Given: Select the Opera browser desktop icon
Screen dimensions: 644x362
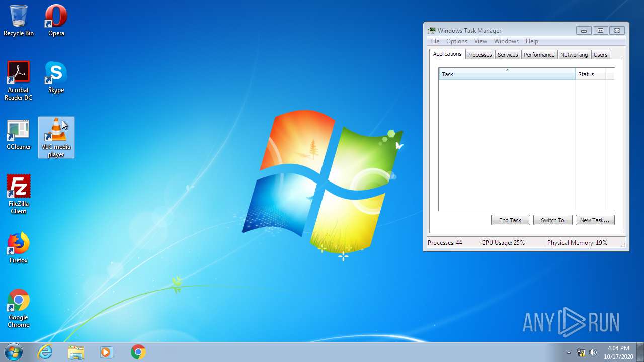Looking at the screenshot, I should [x=56, y=21].
